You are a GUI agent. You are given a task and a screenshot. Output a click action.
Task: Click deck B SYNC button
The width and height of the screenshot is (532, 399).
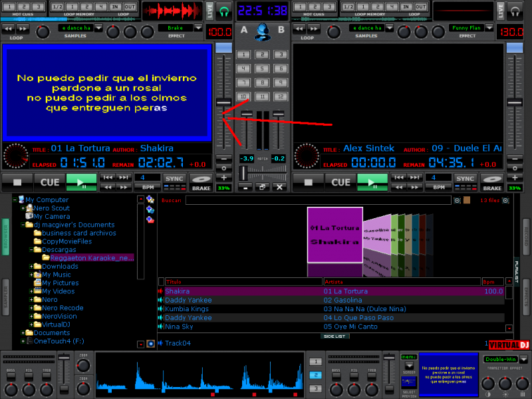click(465, 179)
